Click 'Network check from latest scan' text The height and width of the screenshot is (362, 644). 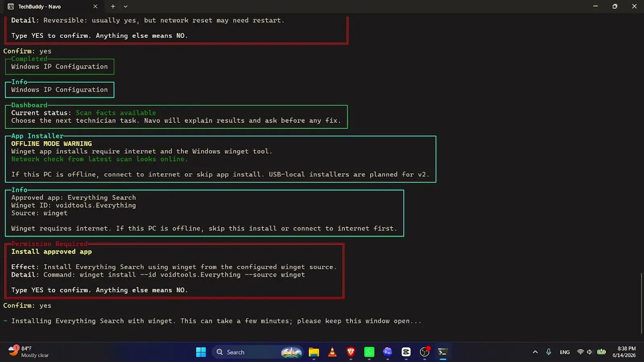(99, 159)
